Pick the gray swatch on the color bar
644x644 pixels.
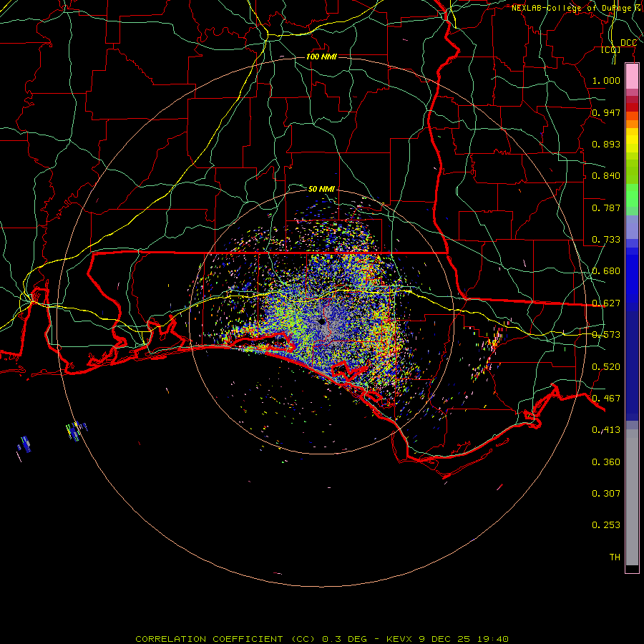pyautogui.click(x=632, y=497)
